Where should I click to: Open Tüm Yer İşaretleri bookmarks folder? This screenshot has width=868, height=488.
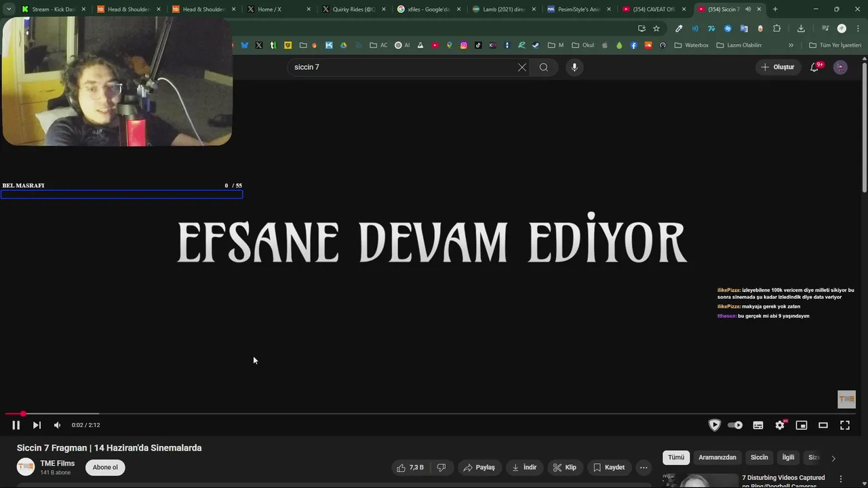point(835,45)
